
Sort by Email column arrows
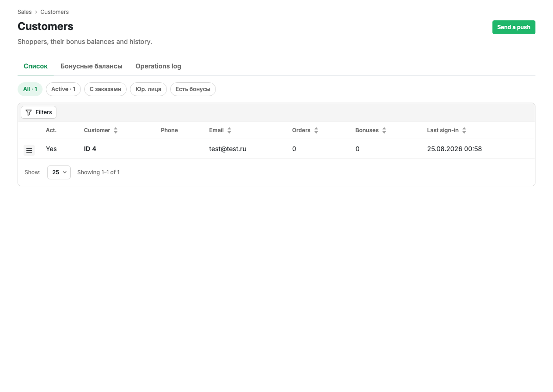coord(229,130)
